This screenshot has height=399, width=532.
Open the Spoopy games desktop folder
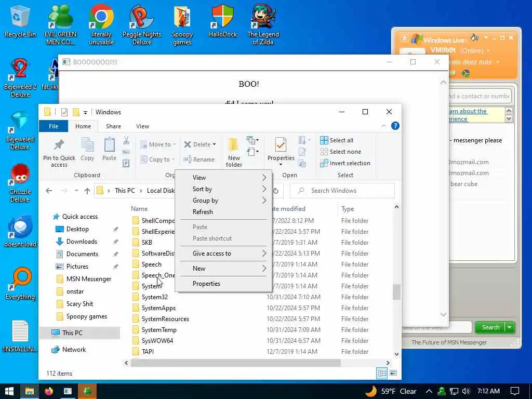182,25
